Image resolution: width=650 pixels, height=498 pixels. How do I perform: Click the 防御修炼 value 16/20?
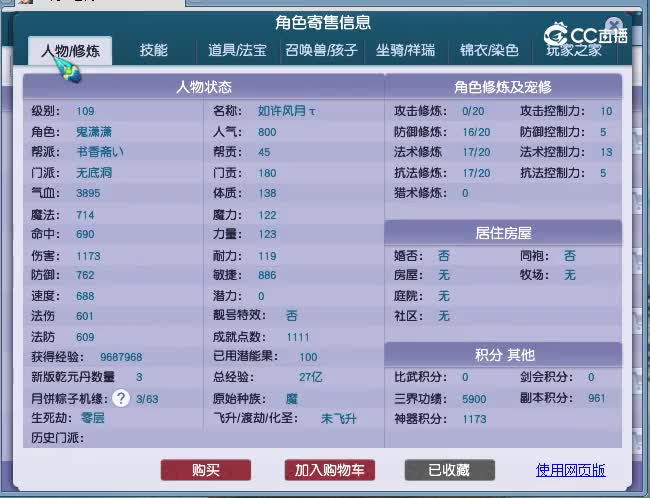coord(476,132)
